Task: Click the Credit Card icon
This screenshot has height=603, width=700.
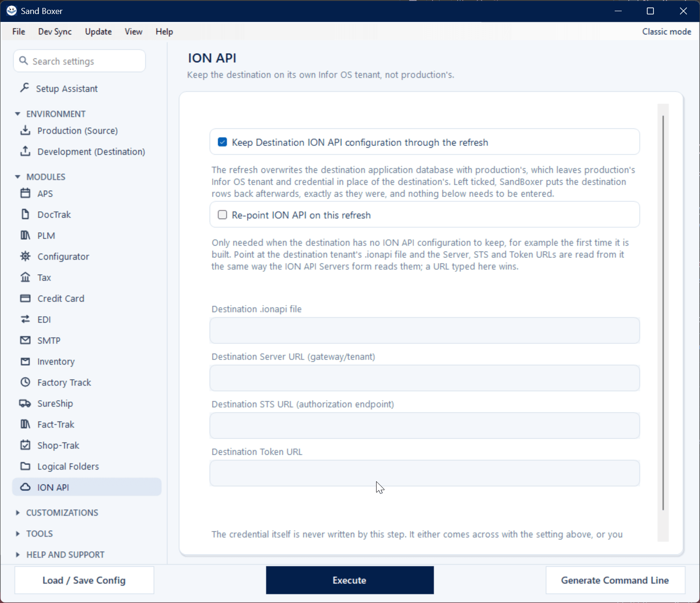Action: point(26,298)
